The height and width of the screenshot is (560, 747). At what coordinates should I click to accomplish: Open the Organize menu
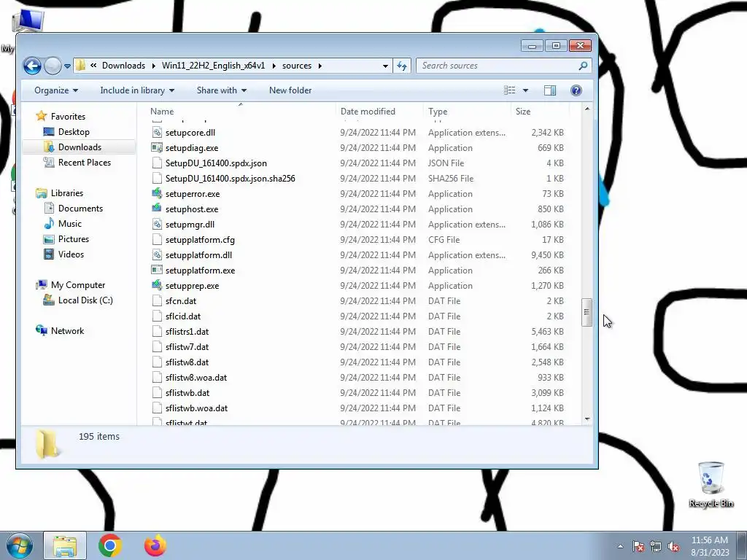(55, 90)
